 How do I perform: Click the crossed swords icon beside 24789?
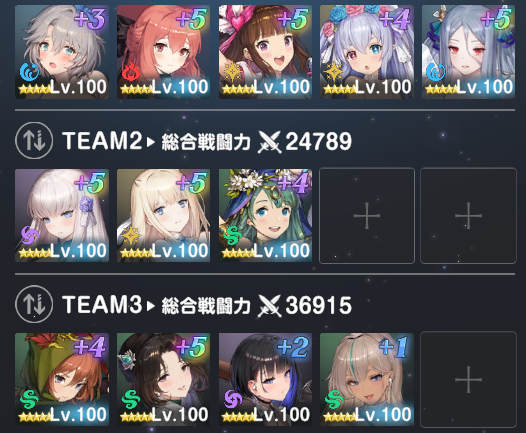click(269, 142)
